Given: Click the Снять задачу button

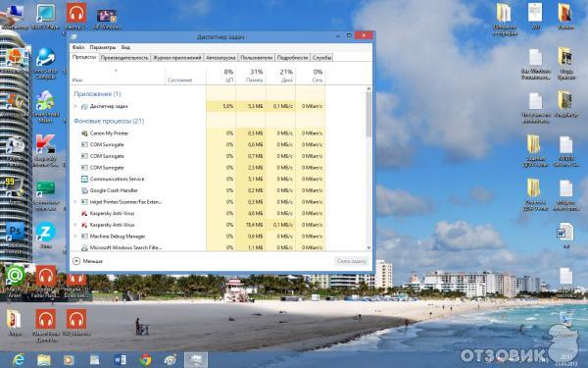Looking at the screenshot, I should coord(351,261).
